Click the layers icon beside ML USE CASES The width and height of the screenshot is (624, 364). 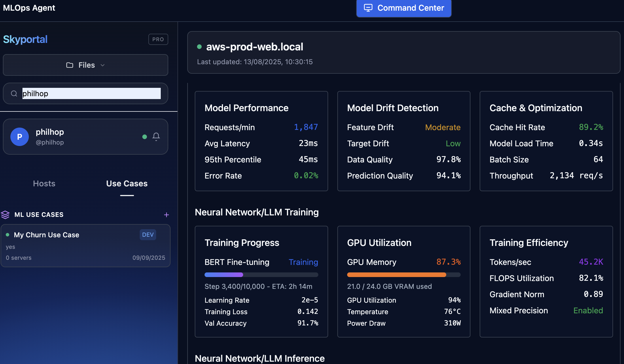point(5,215)
